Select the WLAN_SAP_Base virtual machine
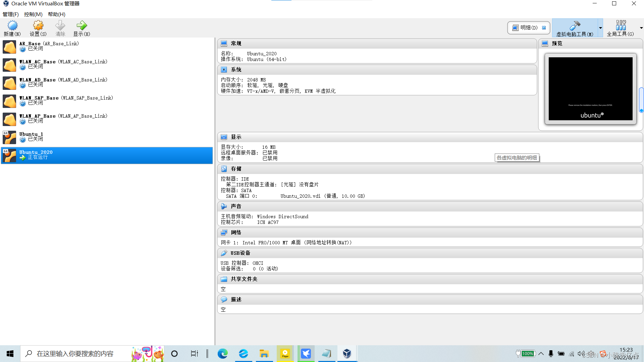The height and width of the screenshot is (362, 644). (107, 101)
